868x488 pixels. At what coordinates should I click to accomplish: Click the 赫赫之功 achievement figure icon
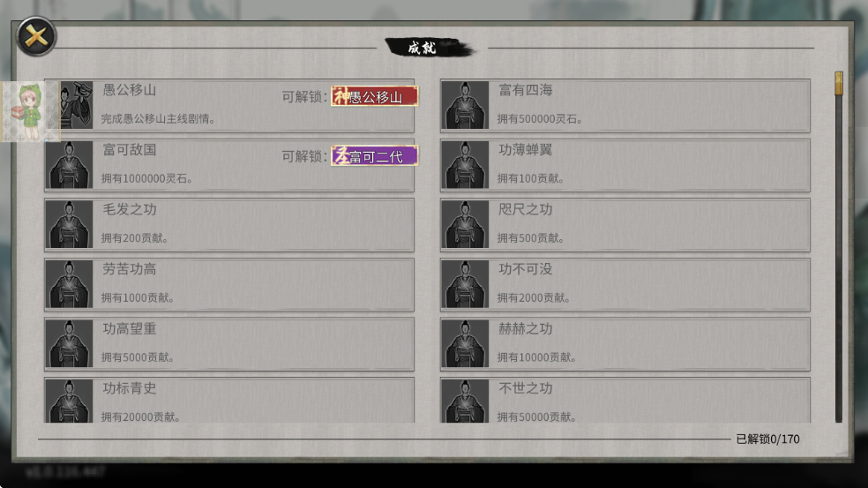coord(465,343)
